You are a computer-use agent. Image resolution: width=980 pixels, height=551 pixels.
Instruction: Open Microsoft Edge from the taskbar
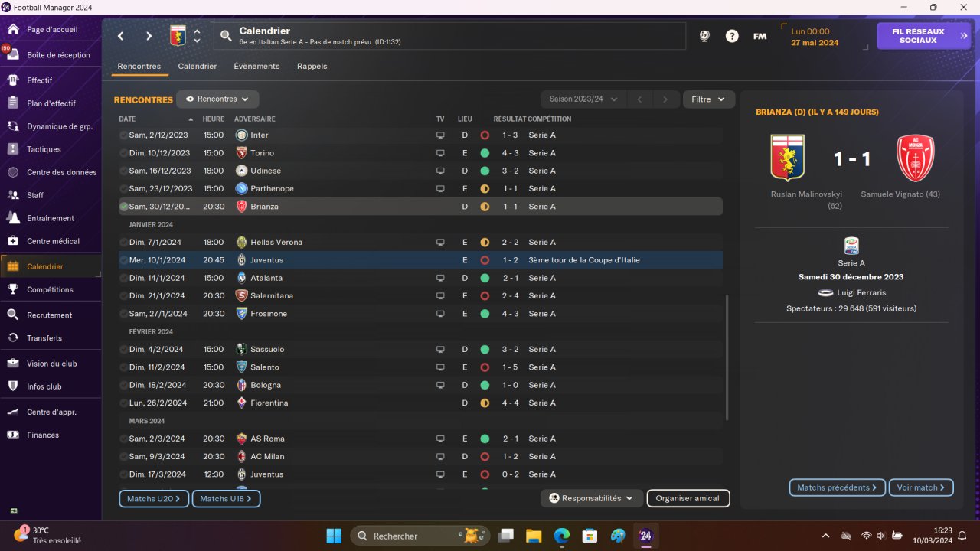pyautogui.click(x=562, y=536)
